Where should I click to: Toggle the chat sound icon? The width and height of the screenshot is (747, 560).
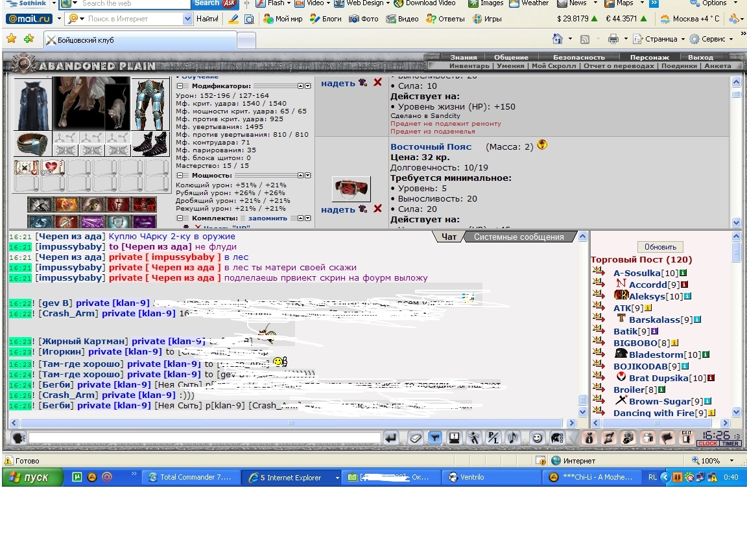[x=513, y=437]
